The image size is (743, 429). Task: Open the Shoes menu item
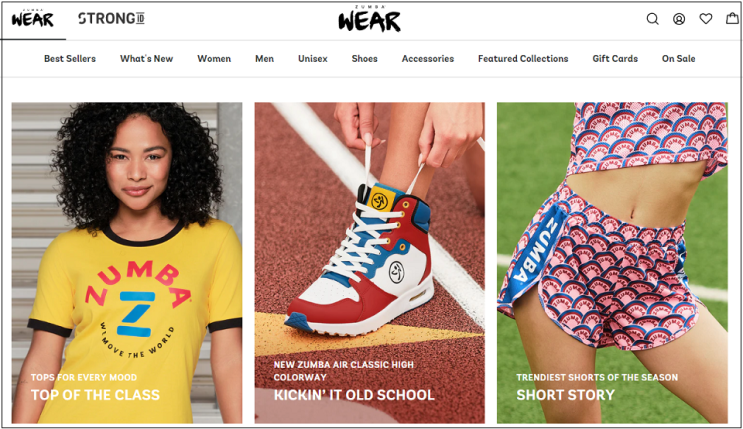(364, 59)
